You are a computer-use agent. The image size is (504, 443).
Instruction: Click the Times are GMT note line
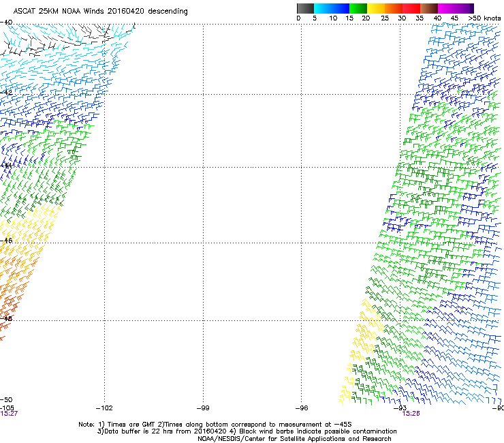215,425
